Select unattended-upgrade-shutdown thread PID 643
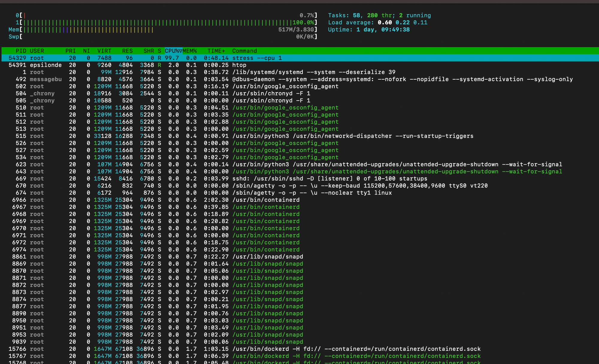599x364 pixels. (x=300, y=172)
